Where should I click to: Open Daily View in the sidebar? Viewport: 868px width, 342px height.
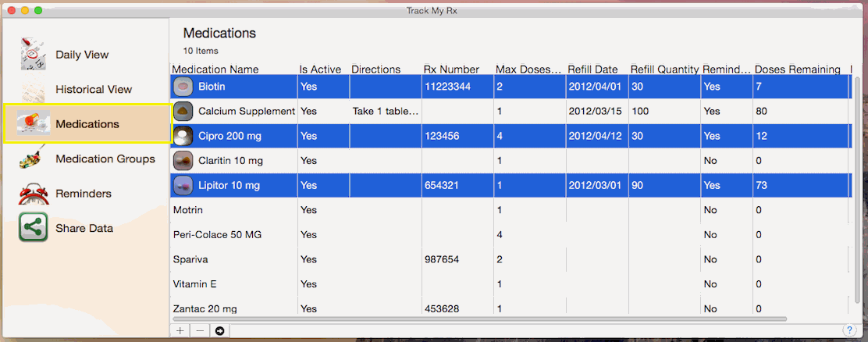[81, 55]
